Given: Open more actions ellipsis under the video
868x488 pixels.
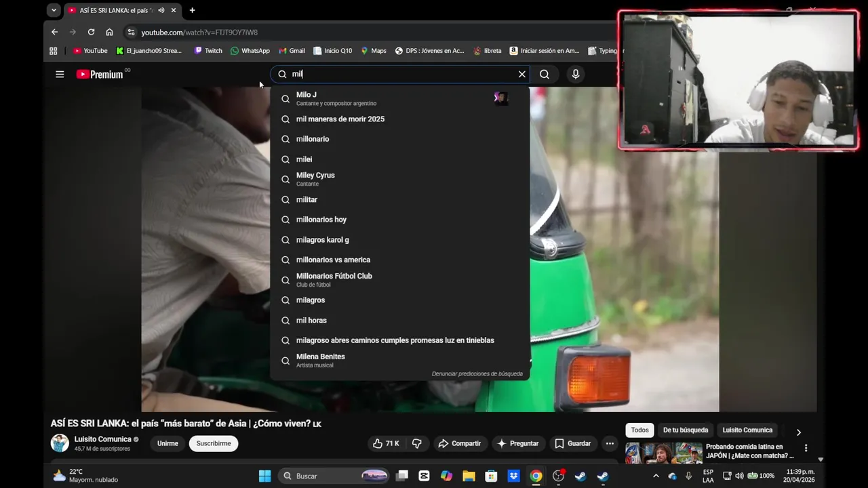Looking at the screenshot, I should (610, 443).
